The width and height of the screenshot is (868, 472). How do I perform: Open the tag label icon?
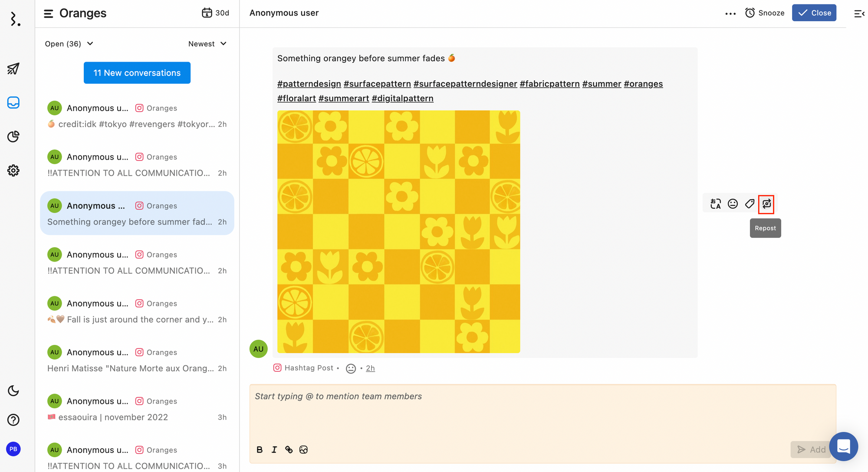(x=750, y=204)
